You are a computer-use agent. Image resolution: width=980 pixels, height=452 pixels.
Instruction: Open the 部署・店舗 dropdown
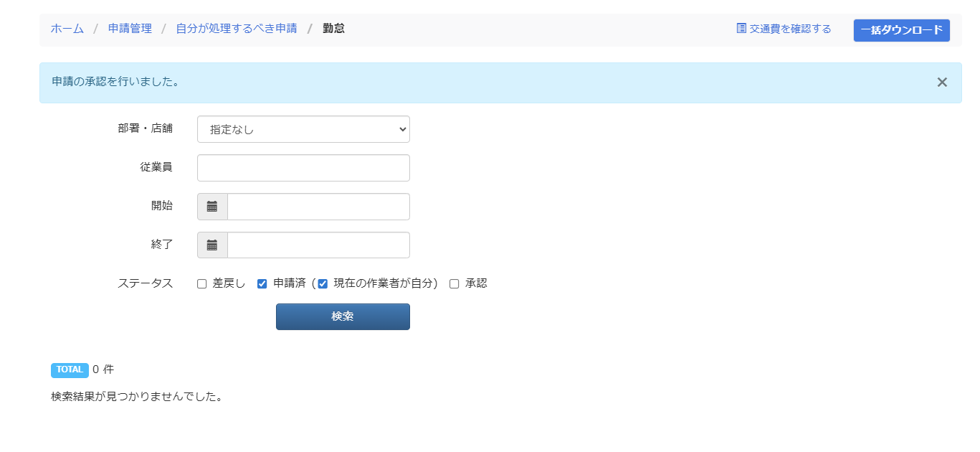point(303,129)
